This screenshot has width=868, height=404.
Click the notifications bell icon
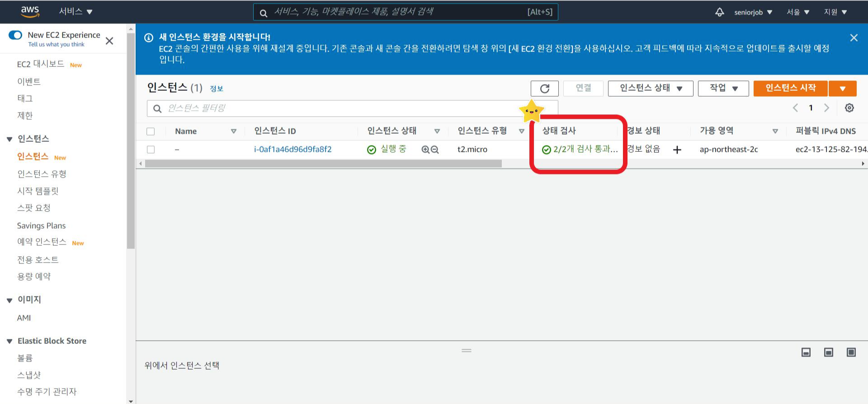click(719, 12)
